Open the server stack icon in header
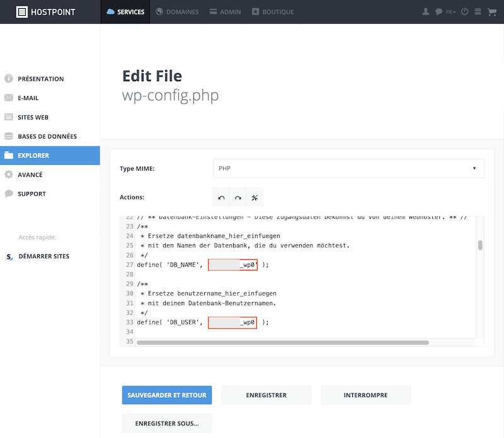Image resolution: width=504 pixels, height=438 pixels. click(x=478, y=12)
